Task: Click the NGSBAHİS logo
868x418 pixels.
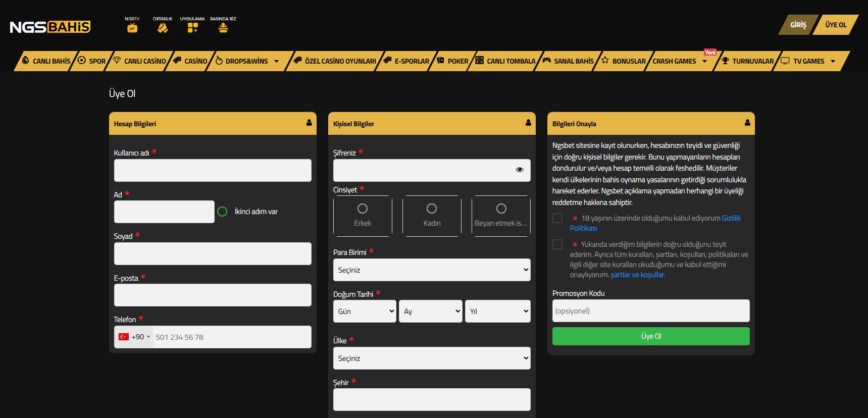Action: pos(50,27)
